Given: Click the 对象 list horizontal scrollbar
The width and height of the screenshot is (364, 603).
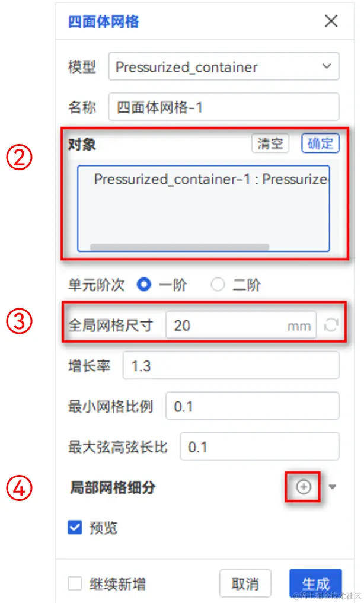Looking at the screenshot, I should 180,247.
